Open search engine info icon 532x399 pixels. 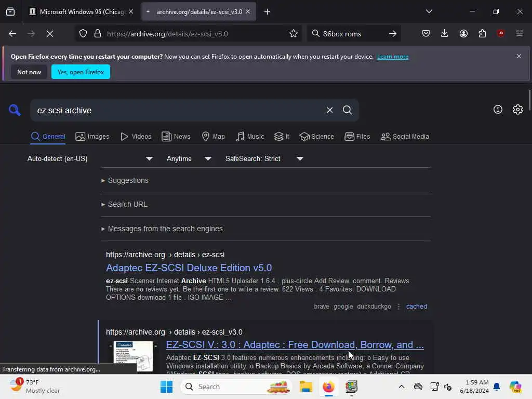pos(498,109)
